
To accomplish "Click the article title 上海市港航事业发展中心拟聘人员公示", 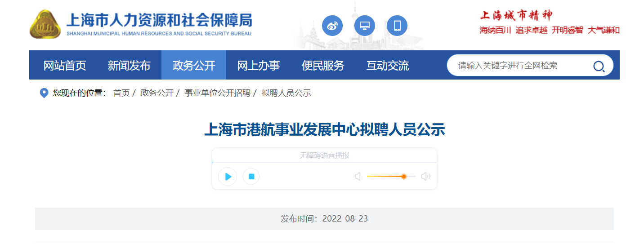I will 324,130.
